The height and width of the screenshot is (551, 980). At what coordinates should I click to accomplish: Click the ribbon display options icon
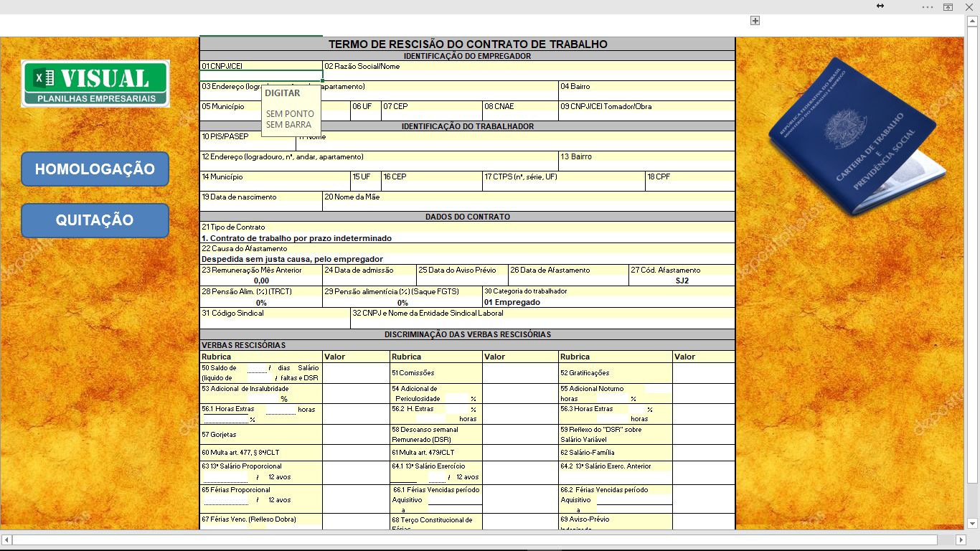coord(948,7)
